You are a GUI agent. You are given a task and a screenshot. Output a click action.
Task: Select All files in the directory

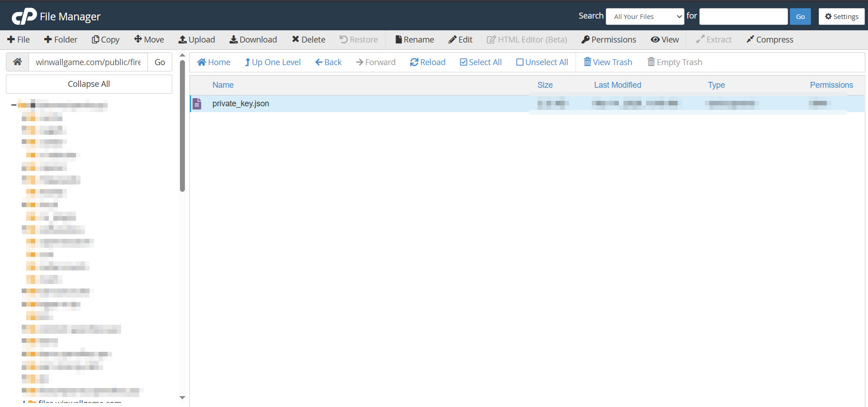click(x=480, y=62)
